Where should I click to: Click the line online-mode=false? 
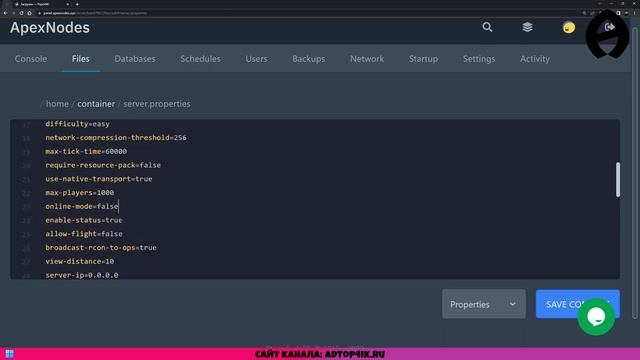(82, 207)
